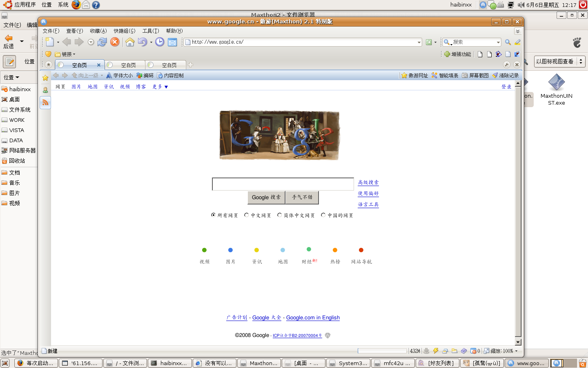Click the add new tab plus icon
Image resolution: width=588 pixels, height=368 pixels.
(x=190, y=65)
